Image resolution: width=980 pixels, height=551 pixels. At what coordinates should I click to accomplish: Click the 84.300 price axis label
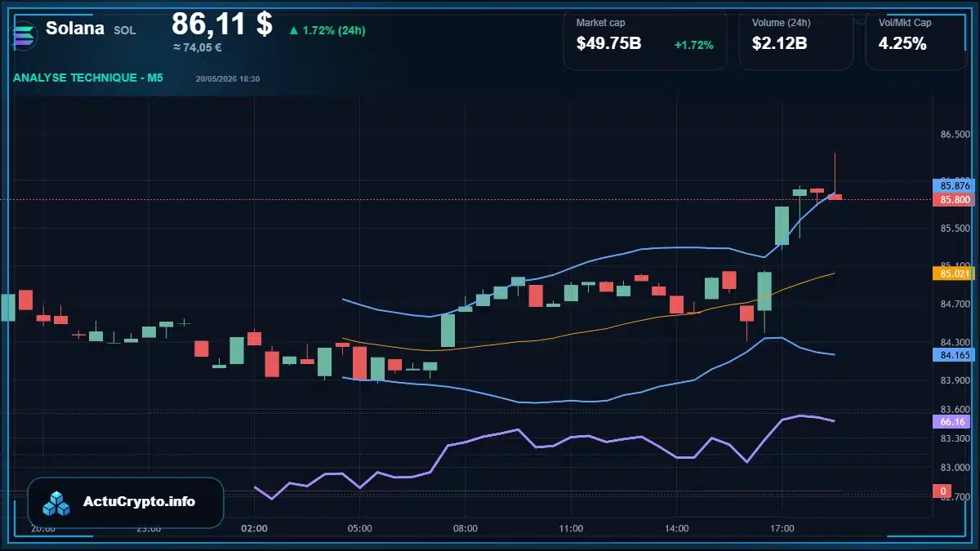[955, 342]
